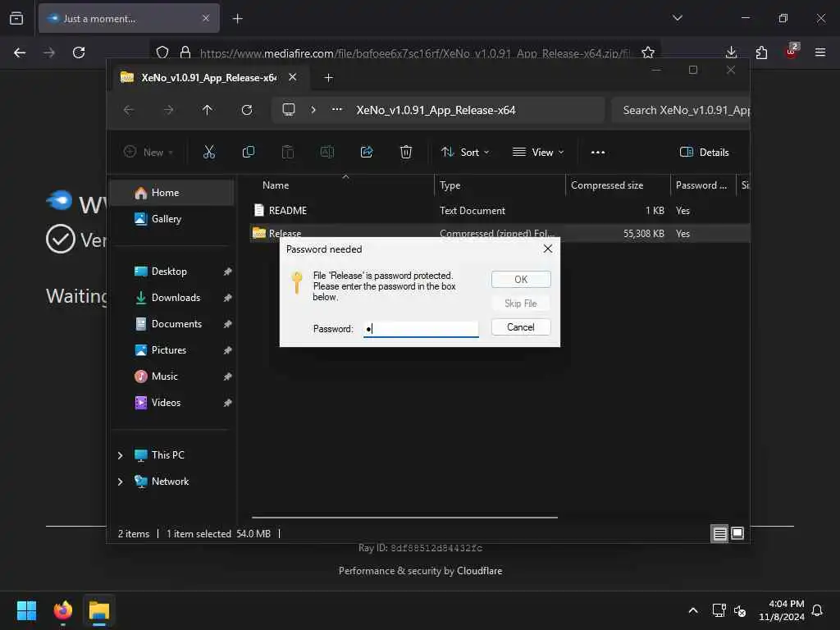Viewport: 840px width, 630px height.
Task: Go back in the Firefox browser
Action: click(20, 52)
